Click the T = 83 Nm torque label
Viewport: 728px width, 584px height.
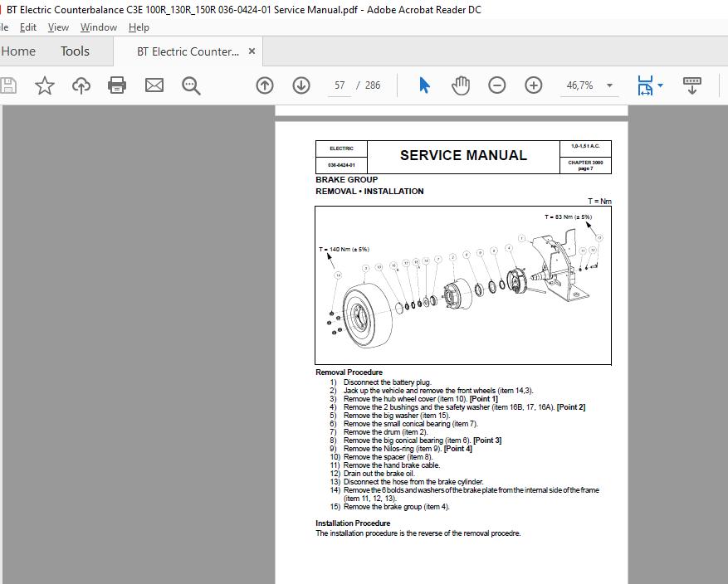(569, 217)
